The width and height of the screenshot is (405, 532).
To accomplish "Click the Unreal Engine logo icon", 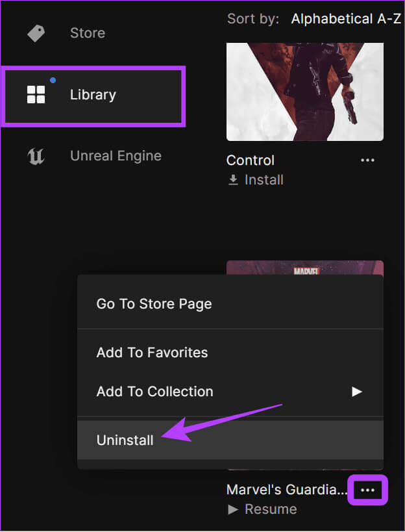I will click(36, 157).
